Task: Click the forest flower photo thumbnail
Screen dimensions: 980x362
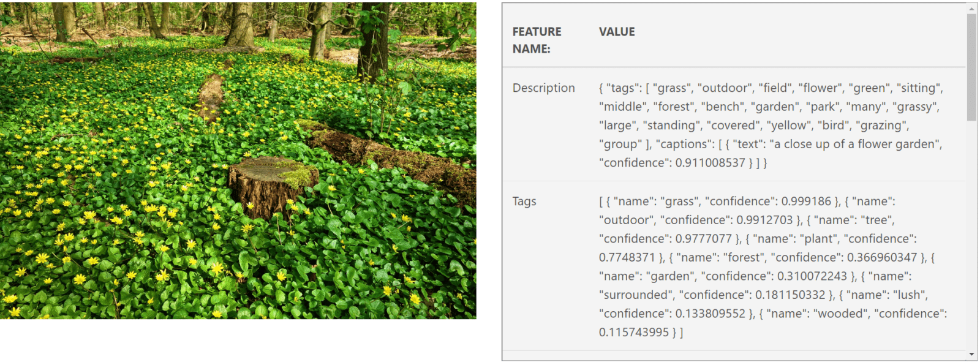Action: 238,160
